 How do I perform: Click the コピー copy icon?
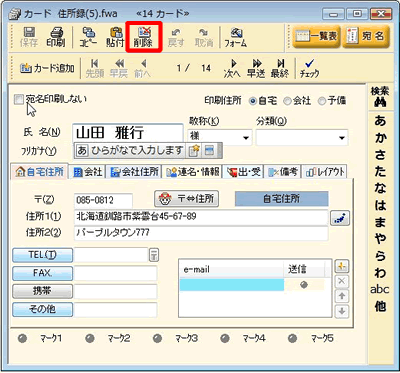88,37
